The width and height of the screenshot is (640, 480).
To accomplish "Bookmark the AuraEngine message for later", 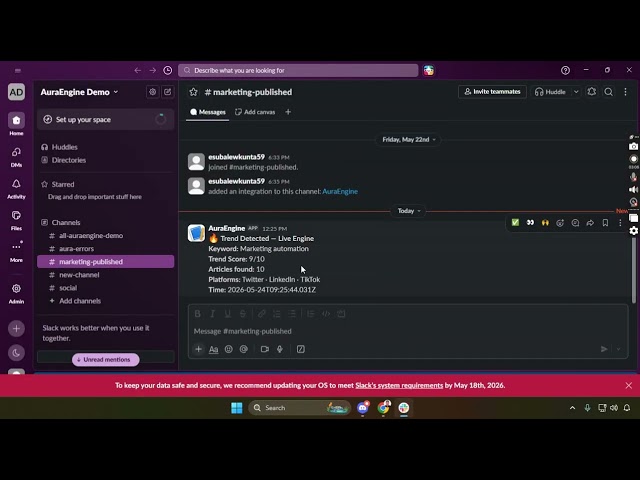I will tap(605, 223).
